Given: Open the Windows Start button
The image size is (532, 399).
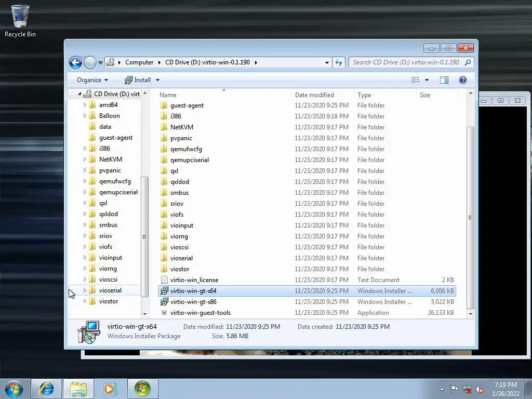Looking at the screenshot, I should (x=14, y=389).
